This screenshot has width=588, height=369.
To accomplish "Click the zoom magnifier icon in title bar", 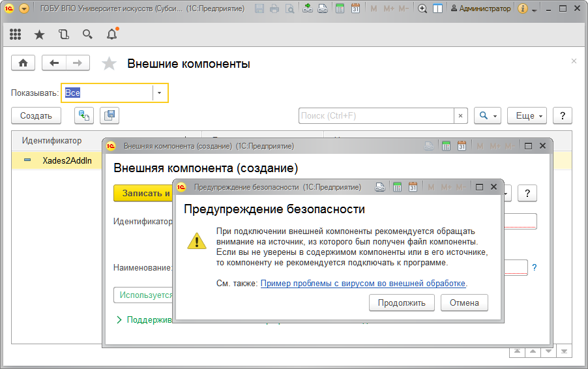I will (422, 8).
